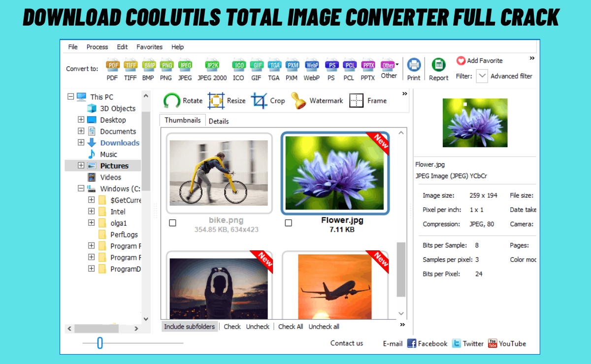Convert to PDF format icon
Image resolution: width=591 pixels, height=364 pixels.
coord(113,70)
